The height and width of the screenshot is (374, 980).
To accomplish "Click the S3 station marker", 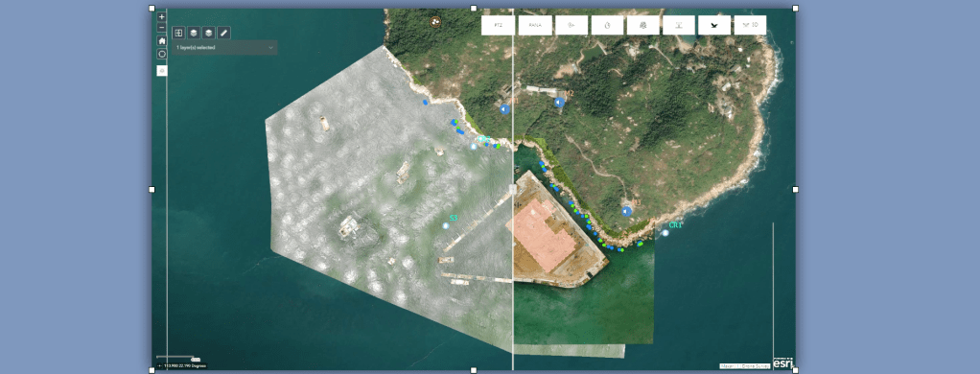I will (x=446, y=225).
